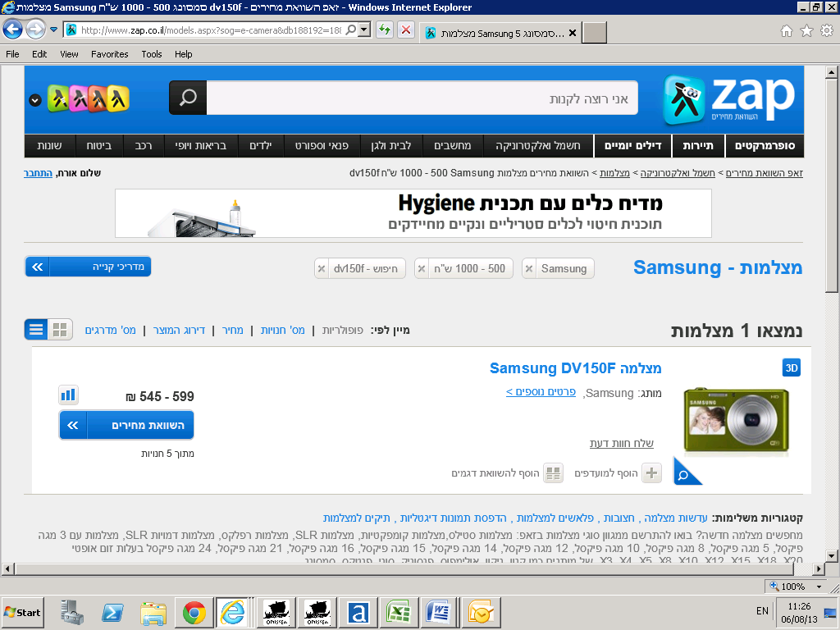Sort by מחיר
This screenshot has height=630, width=840.
tap(232, 330)
